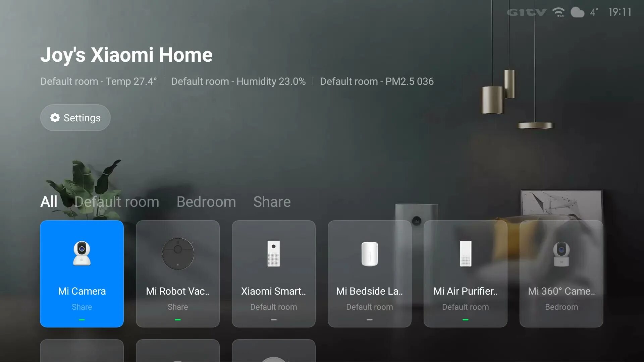Viewport: 644px width, 362px height.
Task: Open Settings menu
Action: pos(75,117)
